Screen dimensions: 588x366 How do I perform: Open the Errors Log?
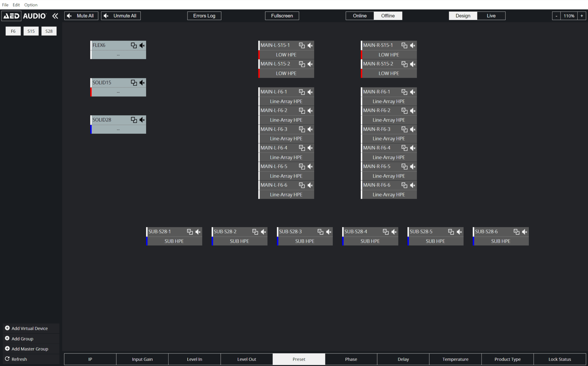coord(204,16)
